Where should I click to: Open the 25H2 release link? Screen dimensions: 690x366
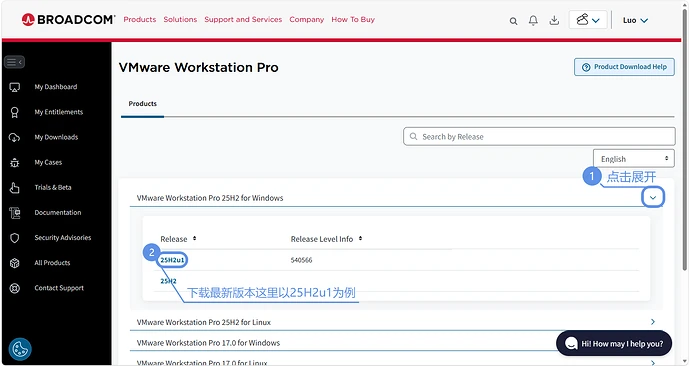pyautogui.click(x=168, y=281)
